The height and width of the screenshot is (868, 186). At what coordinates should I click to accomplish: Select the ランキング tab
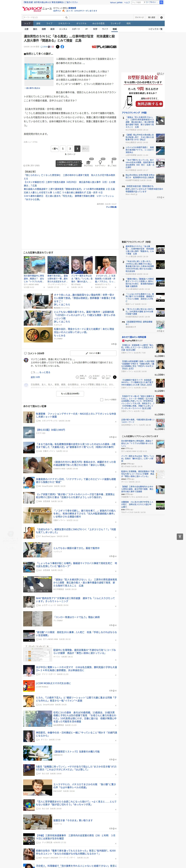115,24
